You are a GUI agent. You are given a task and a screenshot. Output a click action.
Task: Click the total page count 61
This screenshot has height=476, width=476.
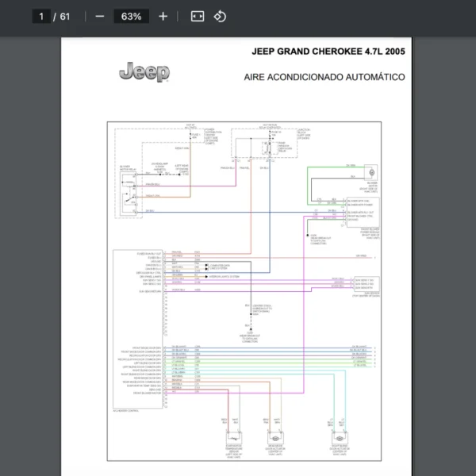[x=65, y=17]
